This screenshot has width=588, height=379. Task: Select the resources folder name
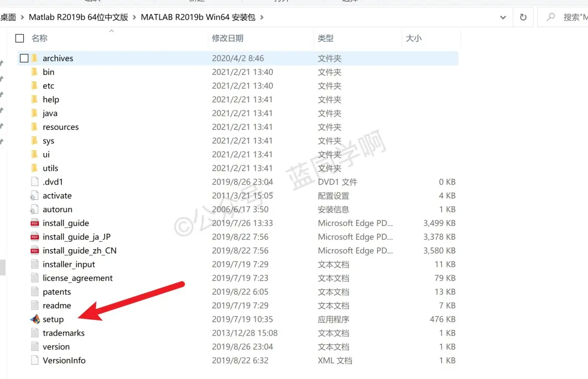(61, 127)
